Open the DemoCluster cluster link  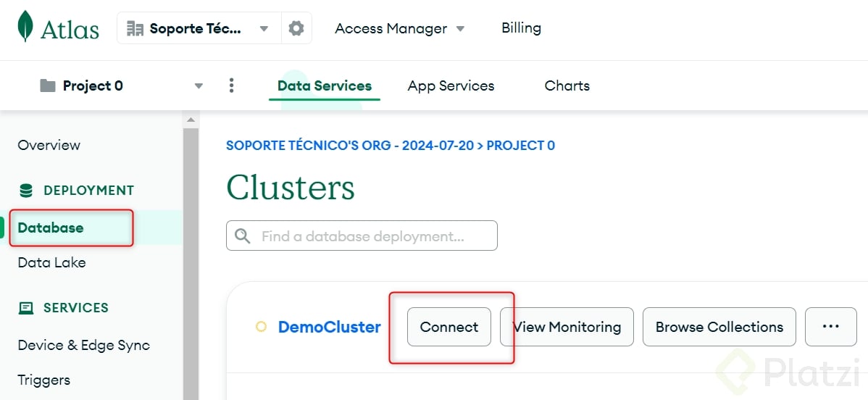pos(329,327)
